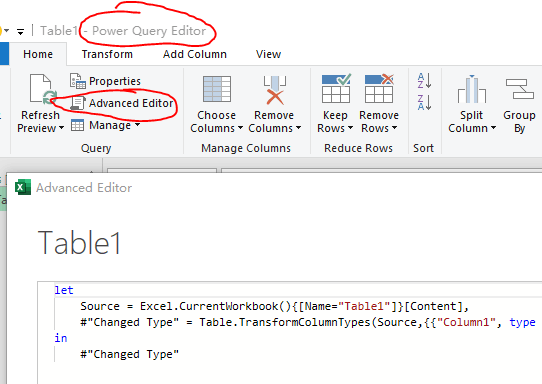Click the Choose Columns icon

click(x=217, y=89)
